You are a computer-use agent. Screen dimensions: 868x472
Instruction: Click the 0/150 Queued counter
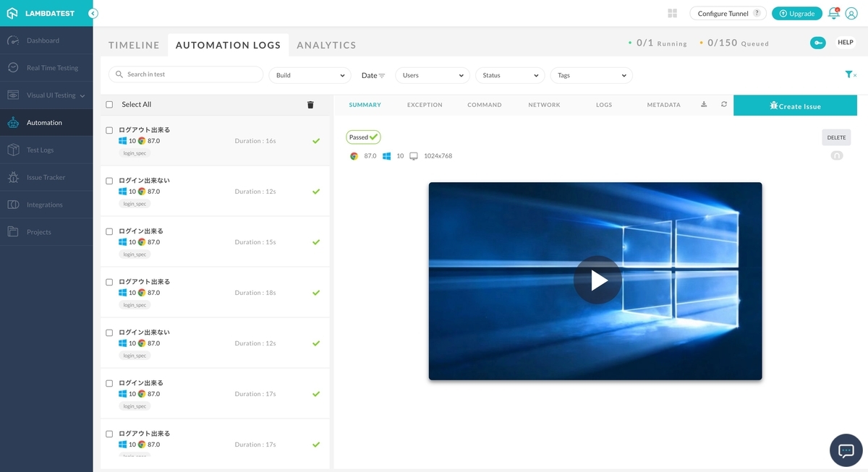[x=734, y=43]
